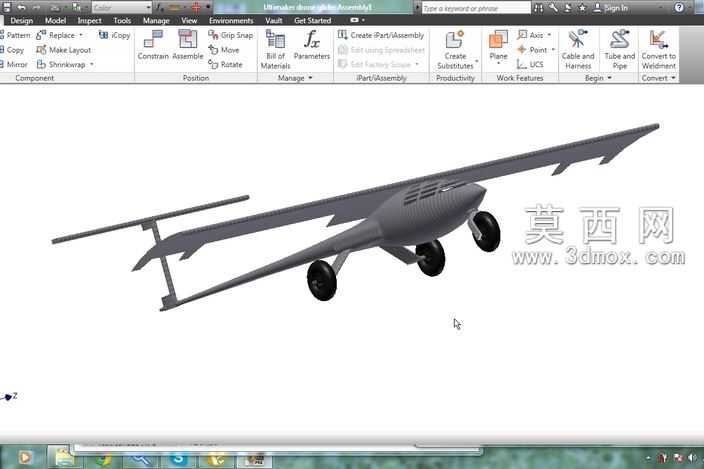704x469 pixels.
Task: Click the volume speaker tray icon
Action: (692, 458)
